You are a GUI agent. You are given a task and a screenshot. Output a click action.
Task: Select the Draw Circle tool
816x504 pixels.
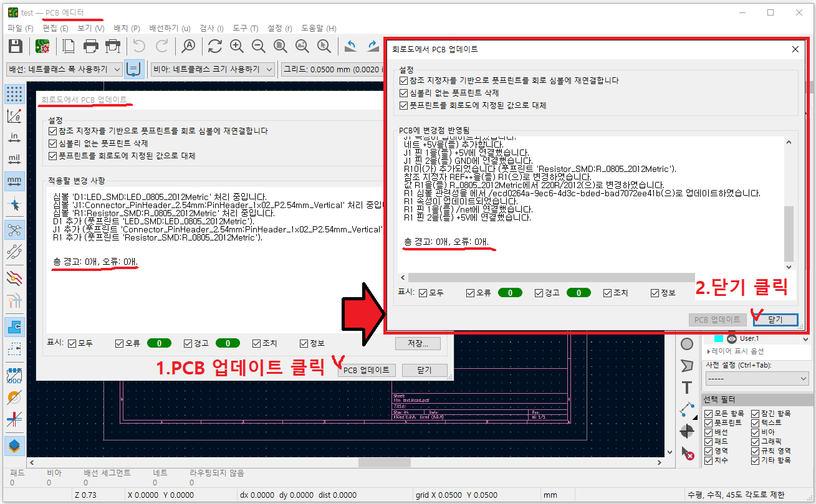[x=687, y=344]
